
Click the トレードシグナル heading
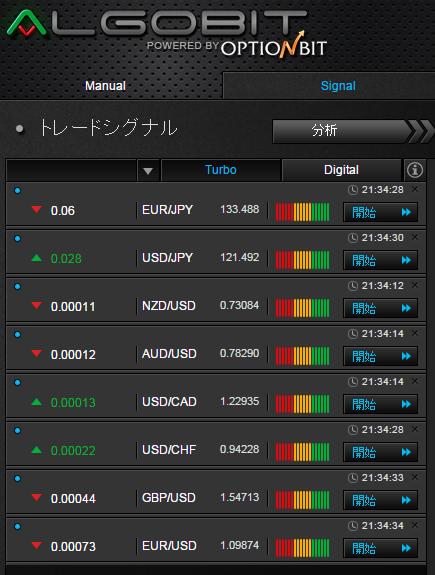pyautogui.click(x=108, y=128)
